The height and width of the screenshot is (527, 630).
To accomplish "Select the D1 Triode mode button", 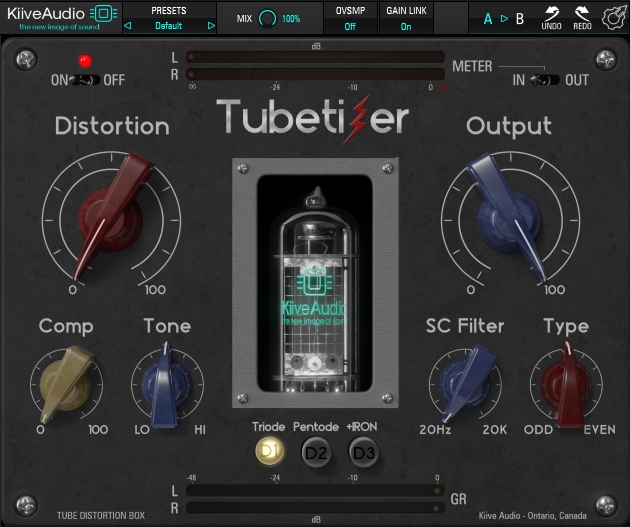I will tap(270, 451).
